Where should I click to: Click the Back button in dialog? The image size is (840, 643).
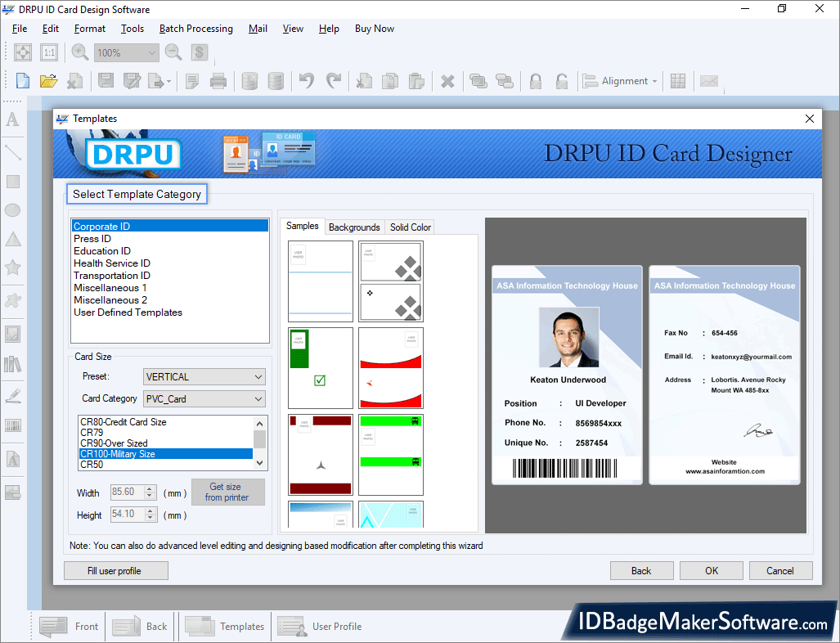641,571
